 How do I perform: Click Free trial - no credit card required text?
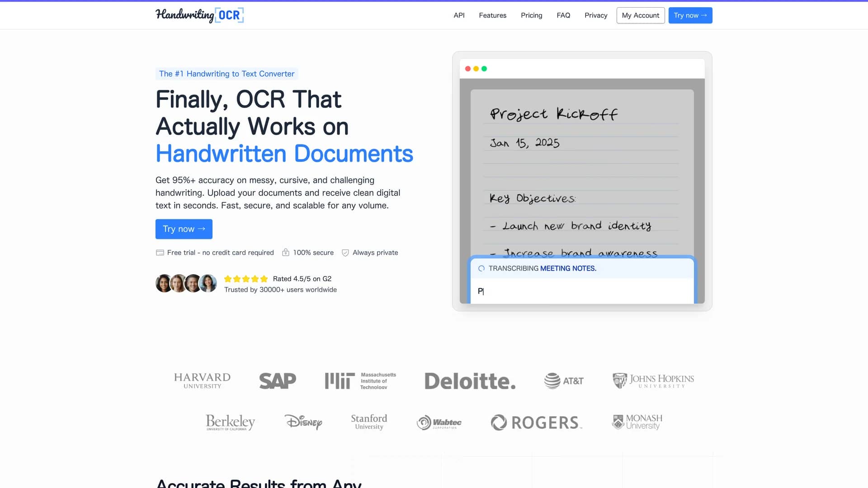[x=220, y=253]
